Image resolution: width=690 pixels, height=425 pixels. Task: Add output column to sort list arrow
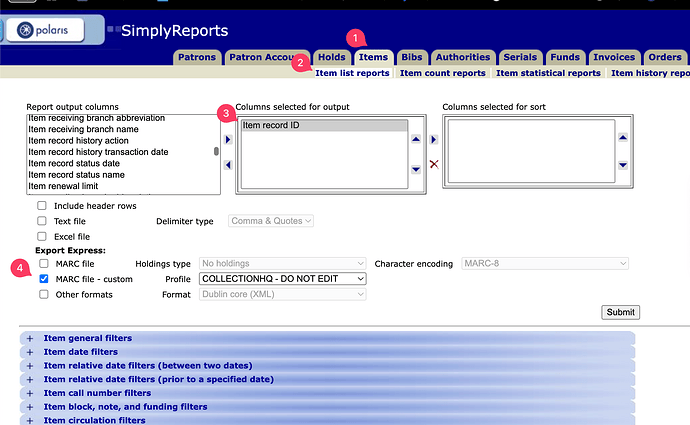434,140
